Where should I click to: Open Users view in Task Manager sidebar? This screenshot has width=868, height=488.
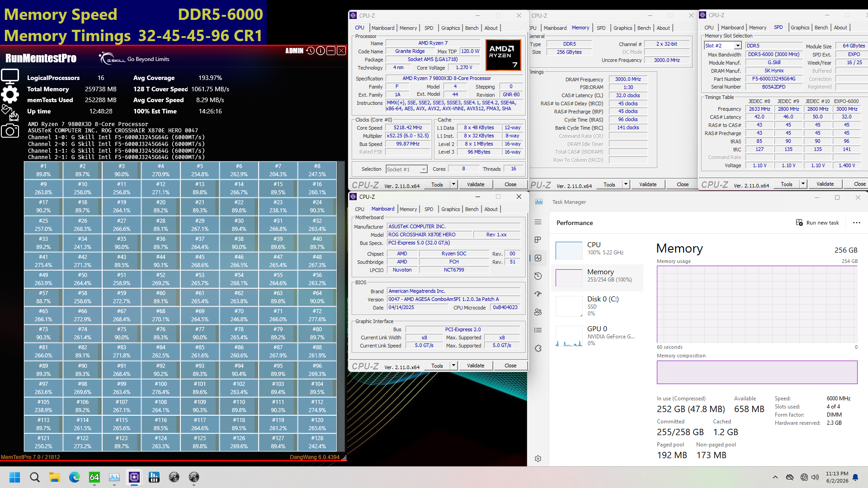pos(538,312)
